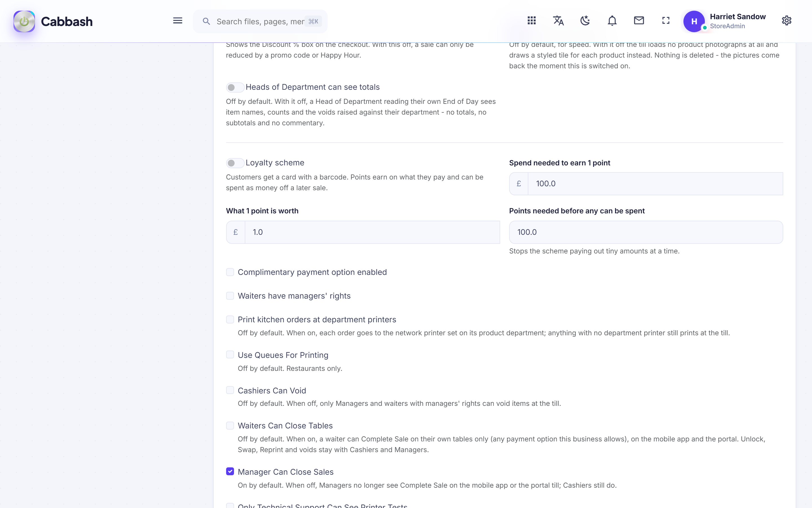
Task: Open the mail envelope icon
Action: pos(639,21)
